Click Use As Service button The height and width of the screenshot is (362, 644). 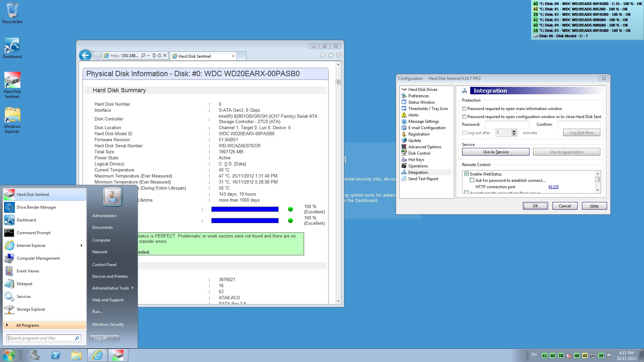point(496,152)
